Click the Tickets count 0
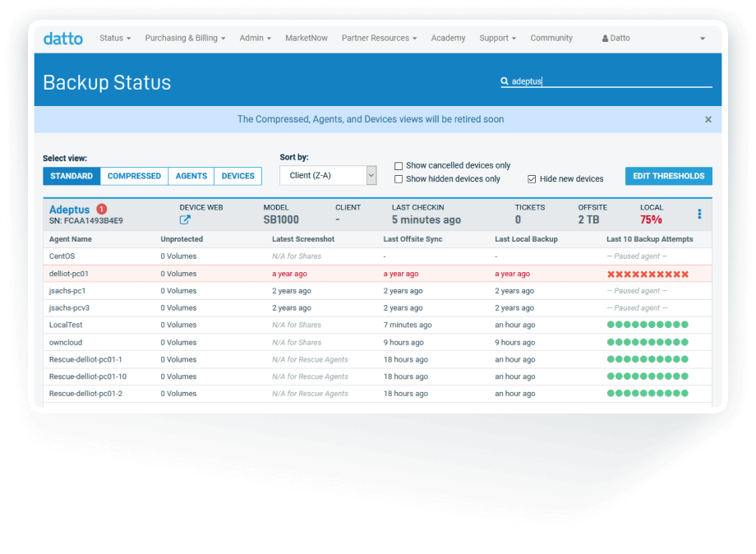The width and height of the screenshot is (756, 554). coord(518,219)
